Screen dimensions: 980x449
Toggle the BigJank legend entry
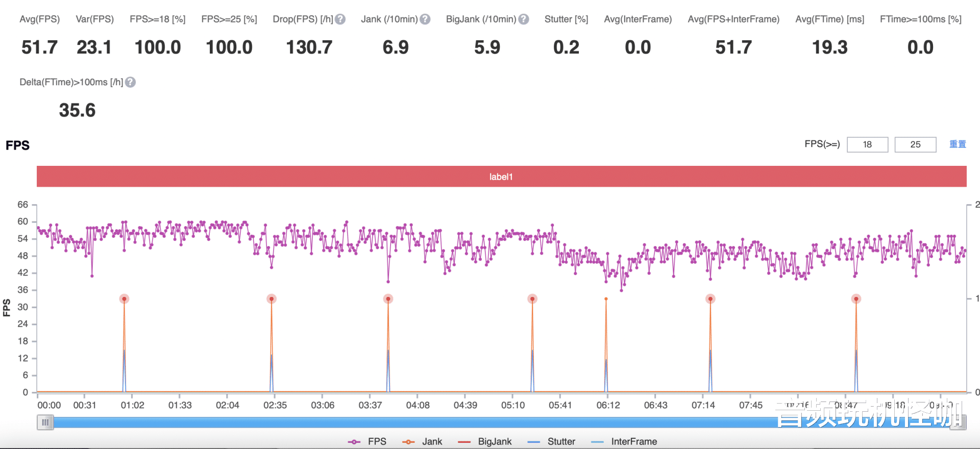pos(485,441)
